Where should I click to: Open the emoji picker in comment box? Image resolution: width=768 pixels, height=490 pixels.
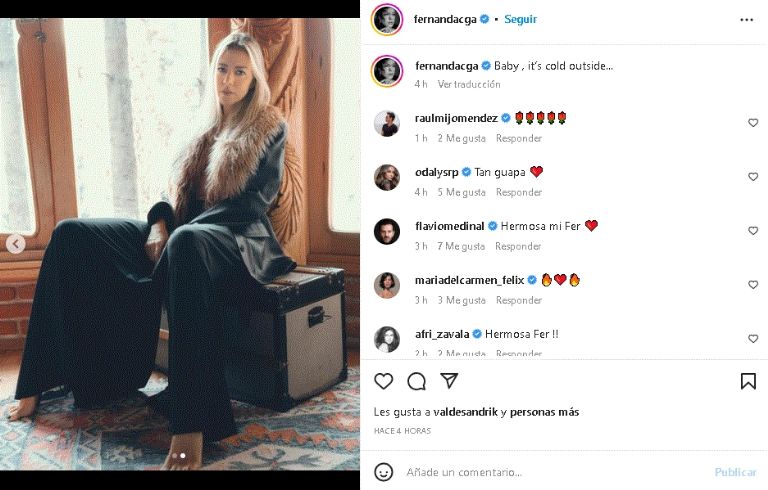click(x=384, y=472)
